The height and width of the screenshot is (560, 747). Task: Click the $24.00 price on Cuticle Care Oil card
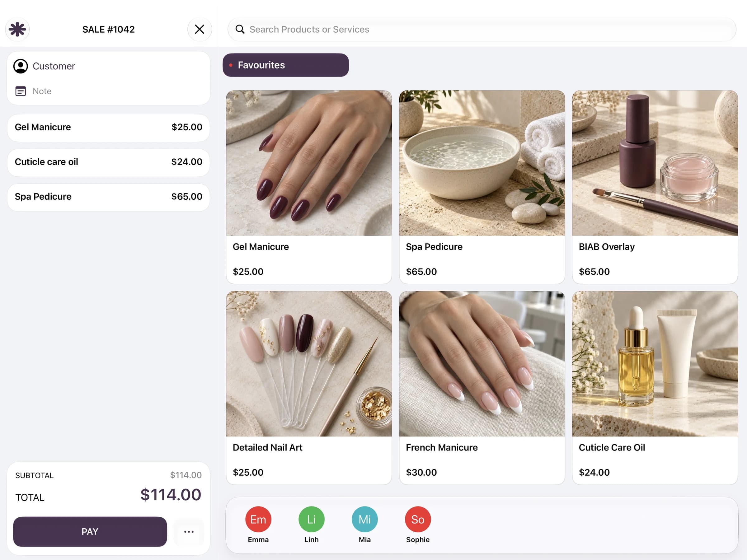coord(594,473)
